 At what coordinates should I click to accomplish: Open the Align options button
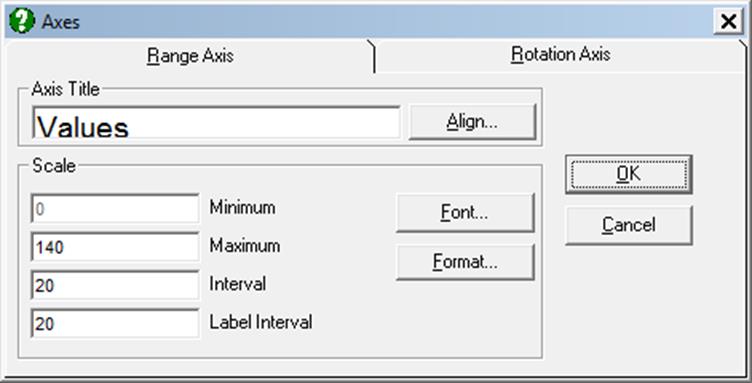pyautogui.click(x=472, y=122)
